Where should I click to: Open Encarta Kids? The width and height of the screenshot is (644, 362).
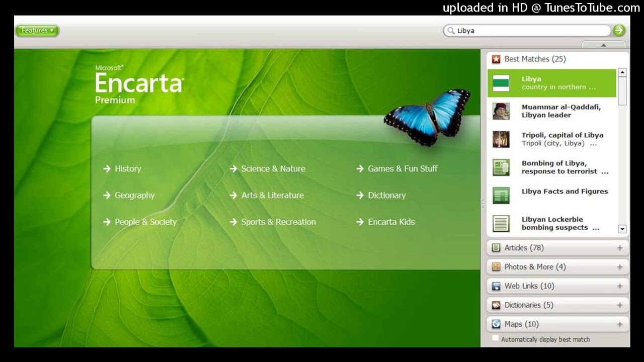[391, 222]
